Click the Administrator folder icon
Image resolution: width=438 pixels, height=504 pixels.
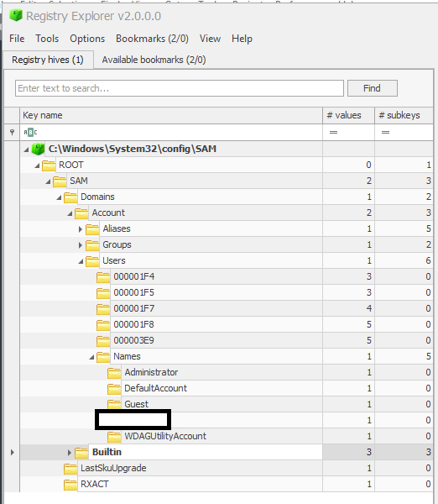[114, 372]
